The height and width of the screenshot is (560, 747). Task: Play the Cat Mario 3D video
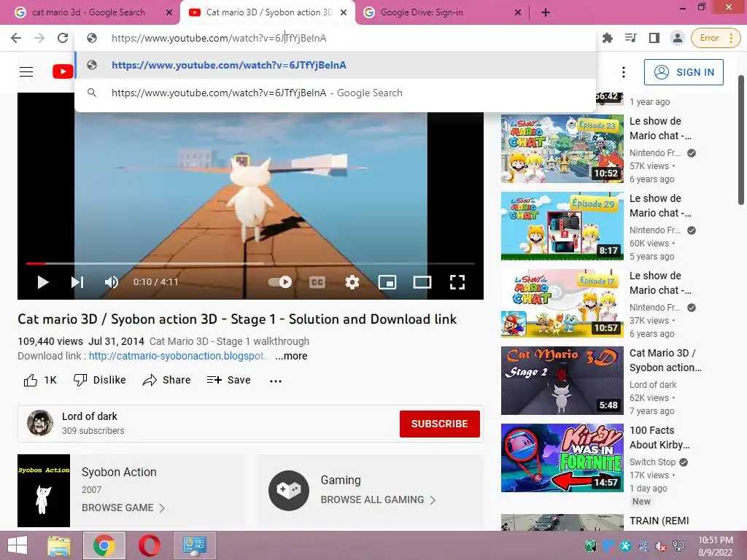(x=42, y=282)
